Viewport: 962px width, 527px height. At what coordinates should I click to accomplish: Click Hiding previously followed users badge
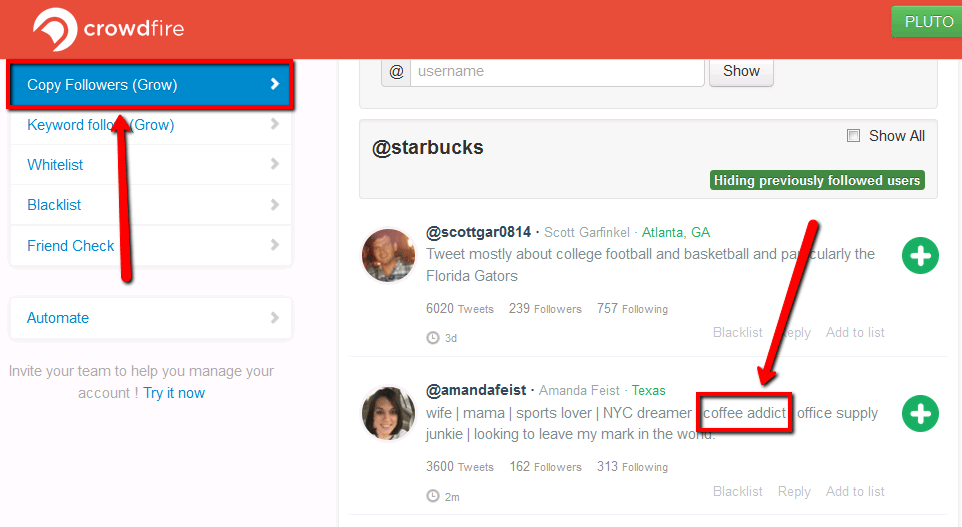pos(817,180)
